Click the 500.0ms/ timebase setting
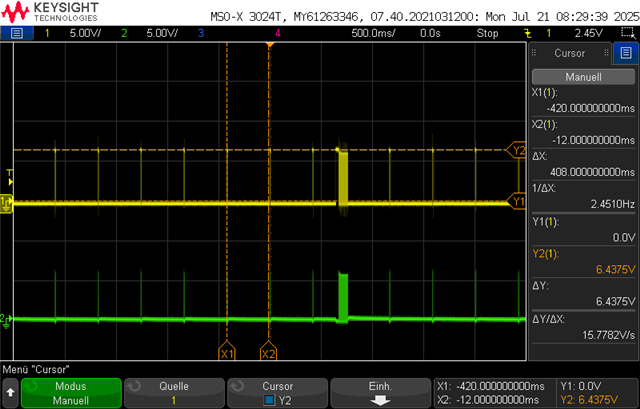Viewport: 640px width, 409px height. tap(373, 33)
